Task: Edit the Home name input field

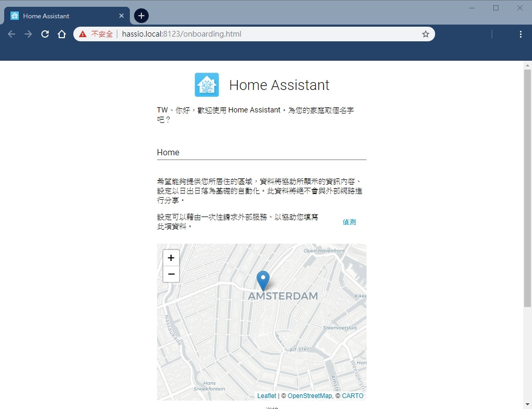Action: [262, 153]
